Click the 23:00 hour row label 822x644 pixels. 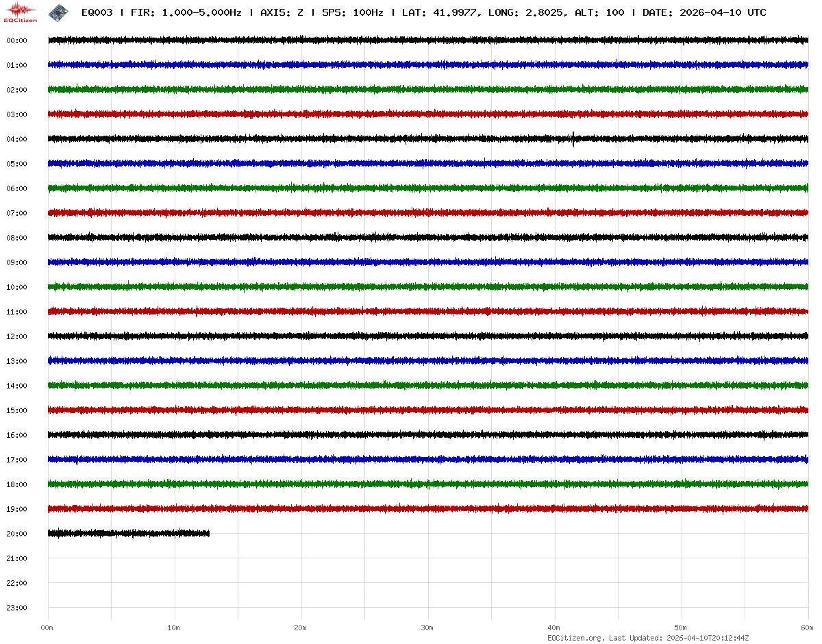coord(16,608)
